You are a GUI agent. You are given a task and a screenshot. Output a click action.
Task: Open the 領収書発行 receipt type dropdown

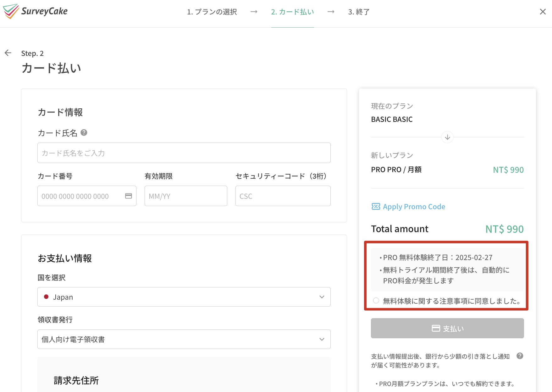coord(184,339)
